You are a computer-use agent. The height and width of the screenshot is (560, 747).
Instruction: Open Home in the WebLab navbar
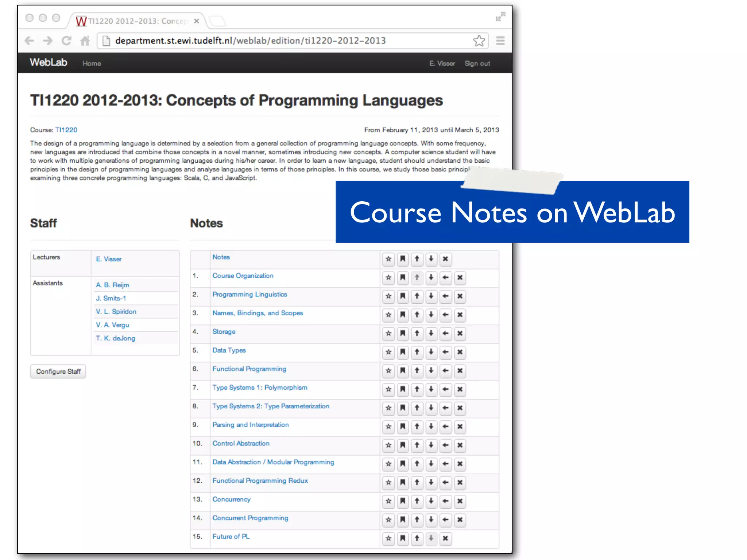tap(92, 63)
